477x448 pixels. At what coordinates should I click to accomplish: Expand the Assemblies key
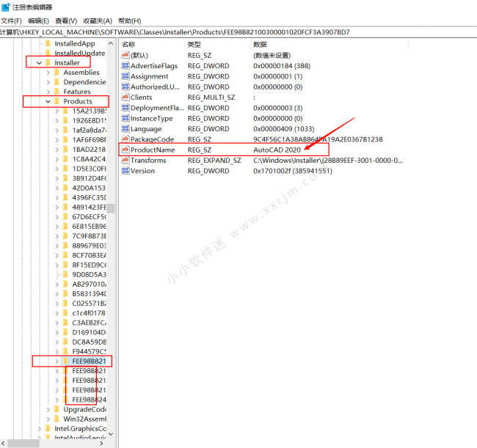click(48, 73)
